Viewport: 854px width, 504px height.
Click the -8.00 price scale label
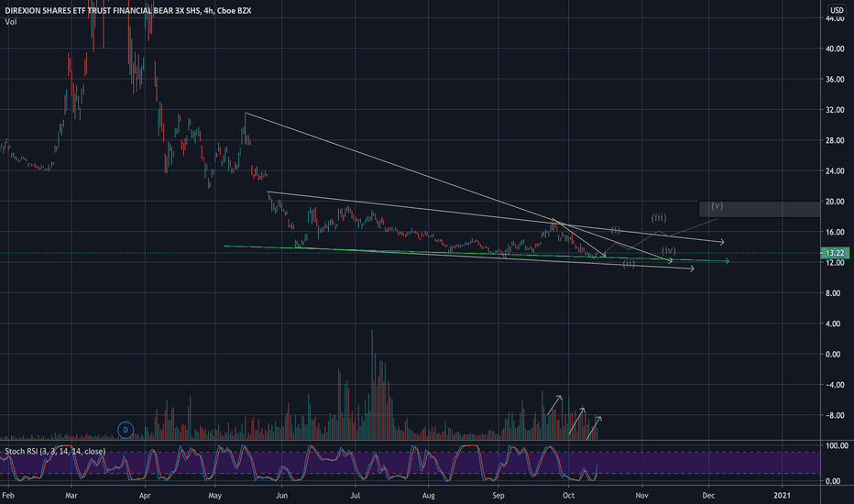[x=834, y=415]
